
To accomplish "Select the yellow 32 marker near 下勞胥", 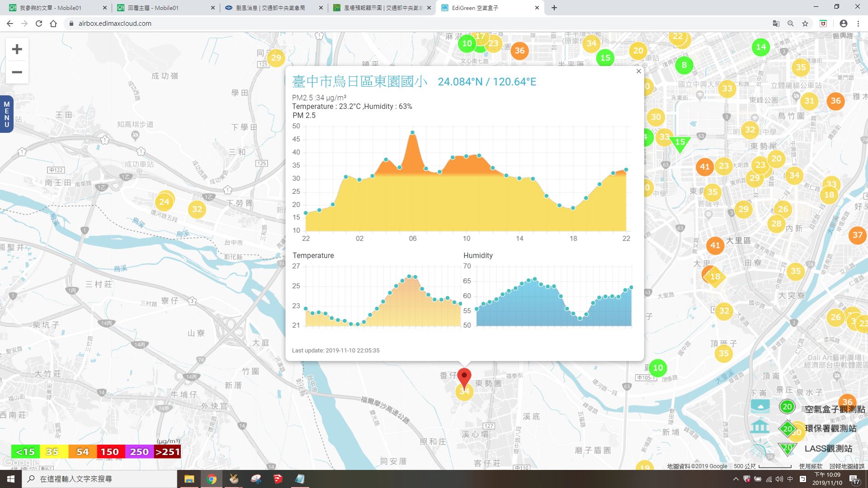I will tap(197, 209).
